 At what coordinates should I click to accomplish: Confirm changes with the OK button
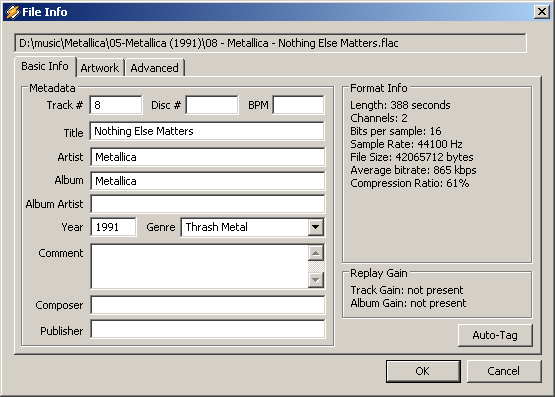click(x=423, y=371)
